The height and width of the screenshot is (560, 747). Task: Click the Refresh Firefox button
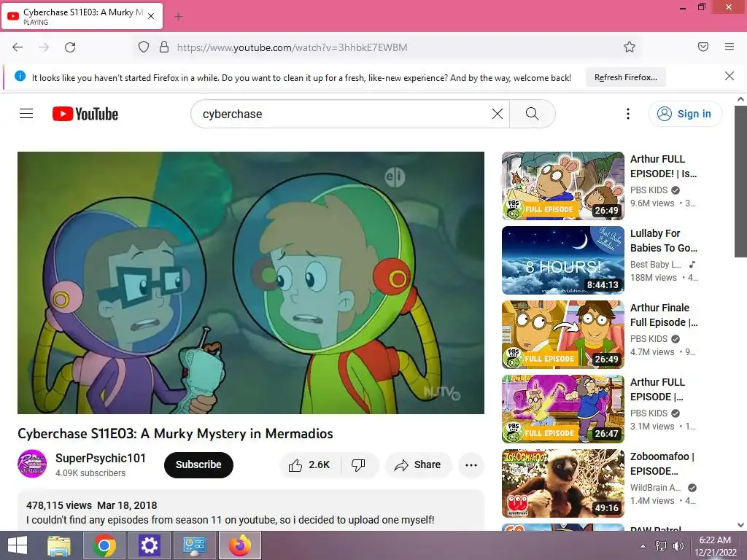625,77
